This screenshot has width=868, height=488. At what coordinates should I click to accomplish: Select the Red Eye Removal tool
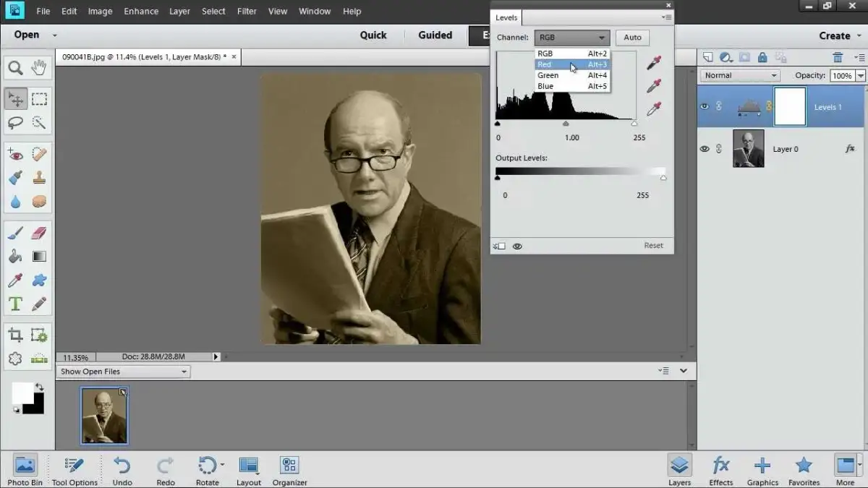pyautogui.click(x=14, y=153)
